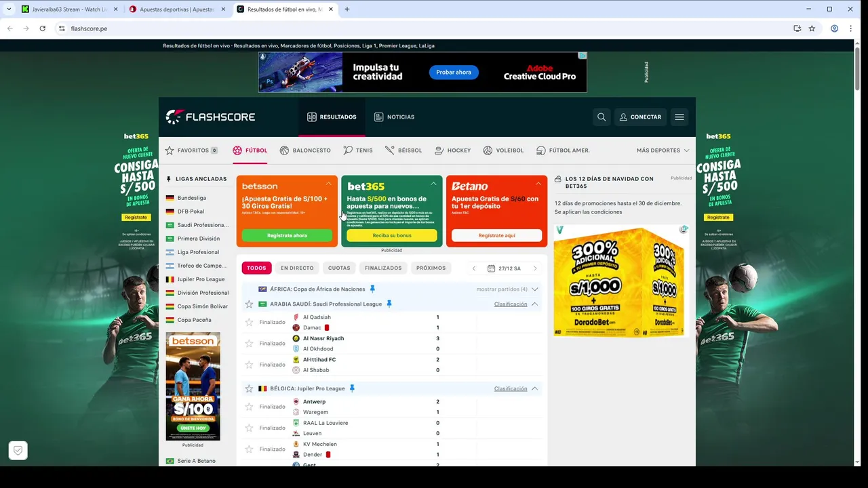868x488 pixels.
Task: Open the search magnifier icon
Action: point(601,117)
